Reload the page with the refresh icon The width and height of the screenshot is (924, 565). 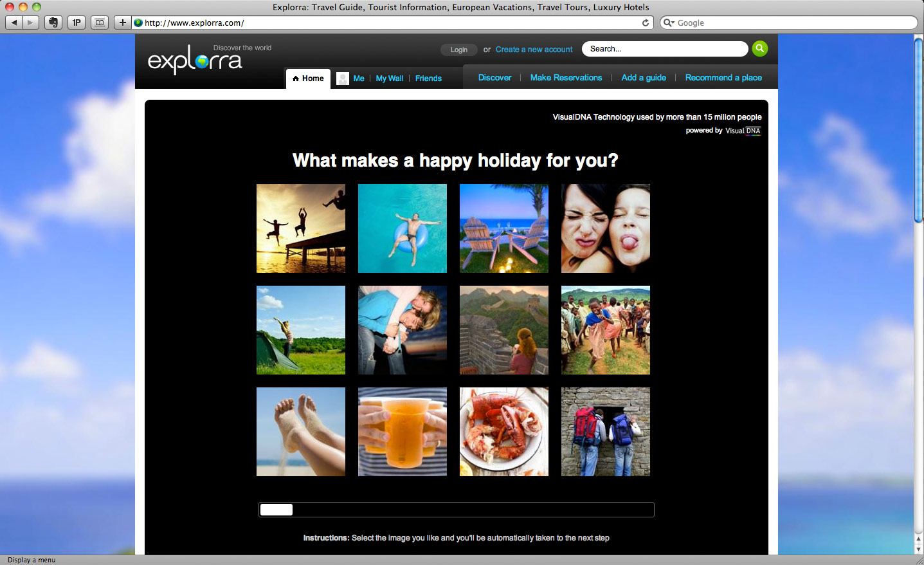pyautogui.click(x=646, y=23)
